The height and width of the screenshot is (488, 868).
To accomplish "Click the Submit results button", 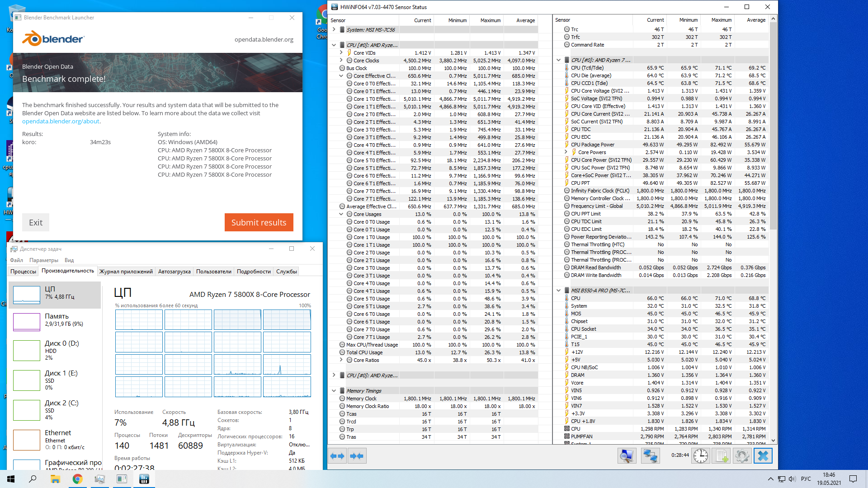I will pos(259,222).
